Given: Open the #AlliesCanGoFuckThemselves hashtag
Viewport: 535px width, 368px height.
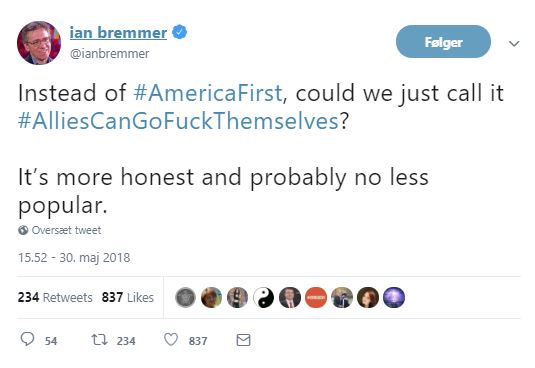Looking at the screenshot, I should pyautogui.click(x=178, y=121).
